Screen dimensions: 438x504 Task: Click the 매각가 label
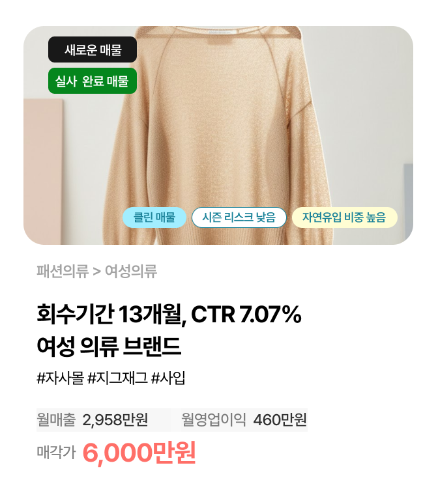pos(56,452)
